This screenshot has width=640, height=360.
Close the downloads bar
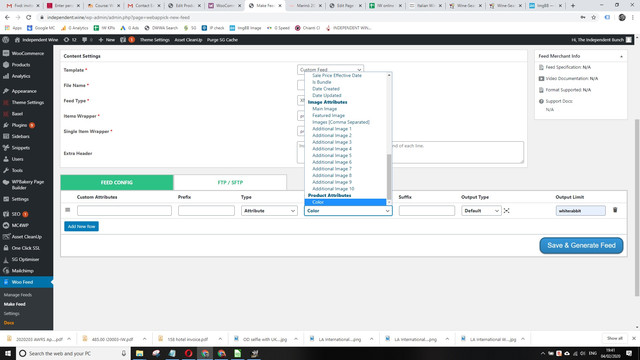634,338
